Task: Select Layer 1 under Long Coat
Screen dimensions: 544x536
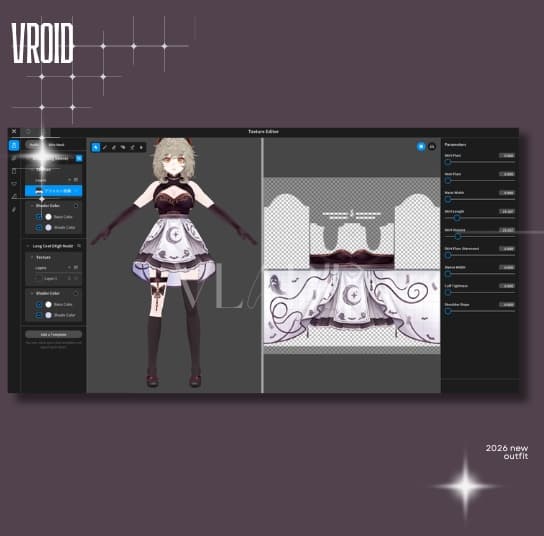Action: (x=54, y=278)
